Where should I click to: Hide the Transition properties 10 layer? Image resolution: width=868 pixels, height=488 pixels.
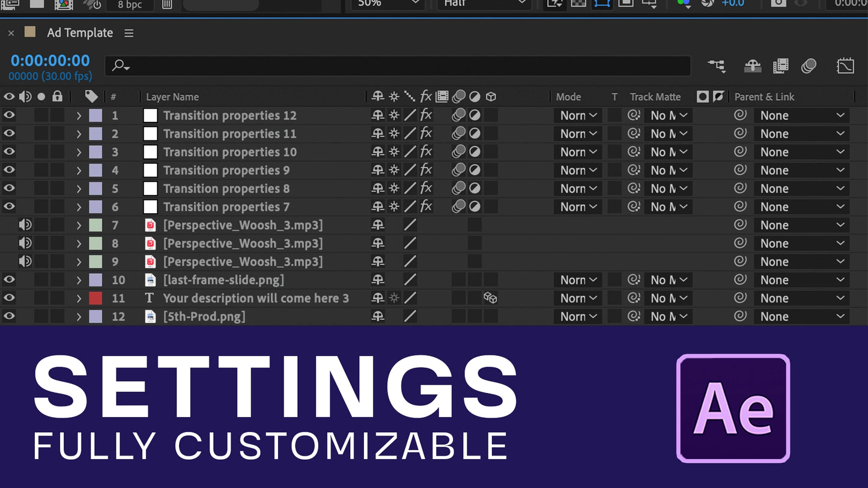coord(9,152)
